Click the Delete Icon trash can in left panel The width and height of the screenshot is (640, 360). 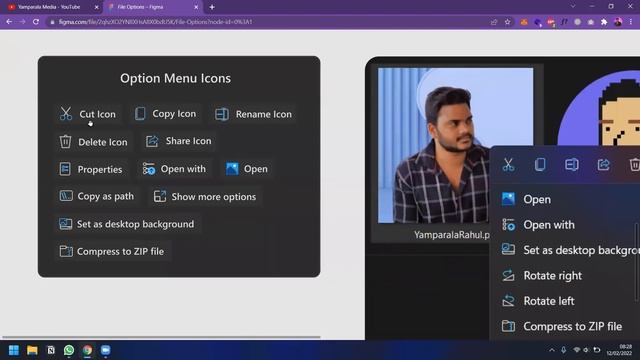65,142
